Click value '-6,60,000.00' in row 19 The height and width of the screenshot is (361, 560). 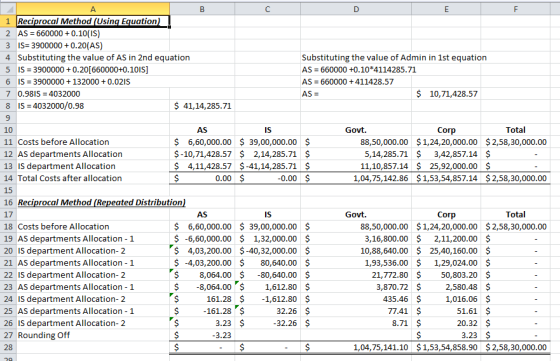click(208, 239)
